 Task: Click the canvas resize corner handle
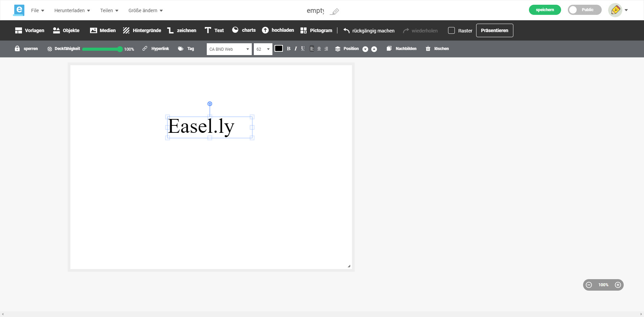(x=349, y=266)
